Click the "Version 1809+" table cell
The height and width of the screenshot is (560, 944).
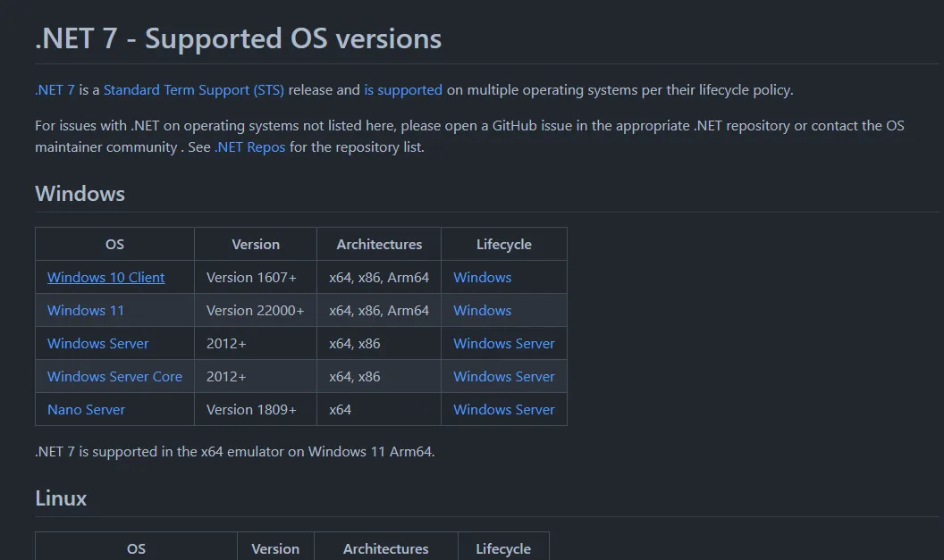pyautogui.click(x=251, y=410)
